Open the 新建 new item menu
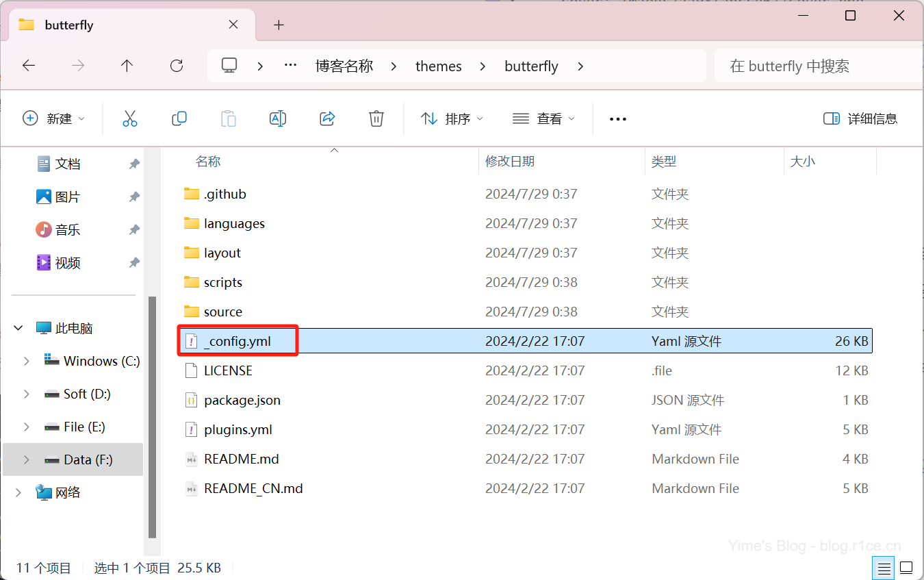 click(54, 118)
